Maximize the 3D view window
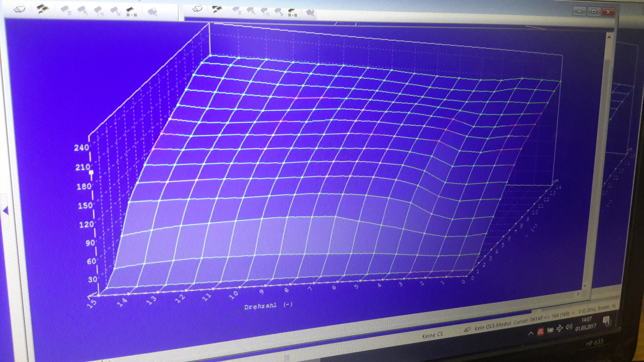The height and width of the screenshot is (362, 644). coord(594,12)
